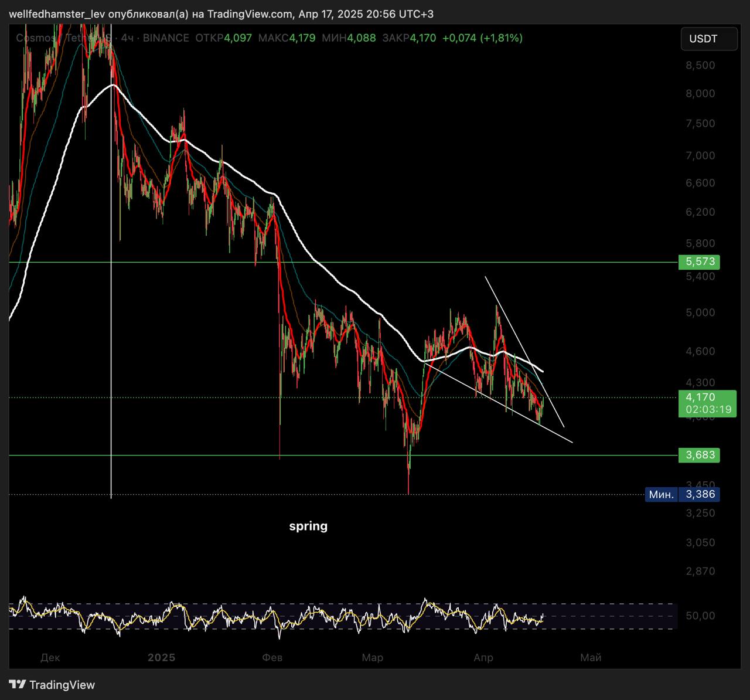Click the 3,050 price axis value
This screenshot has width=750, height=700.
coord(700,543)
